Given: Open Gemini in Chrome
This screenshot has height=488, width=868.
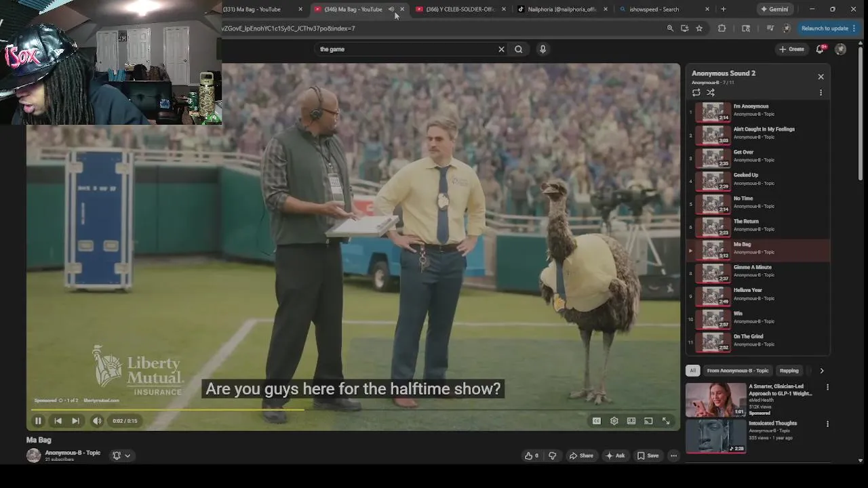Looking at the screenshot, I should (x=774, y=9).
